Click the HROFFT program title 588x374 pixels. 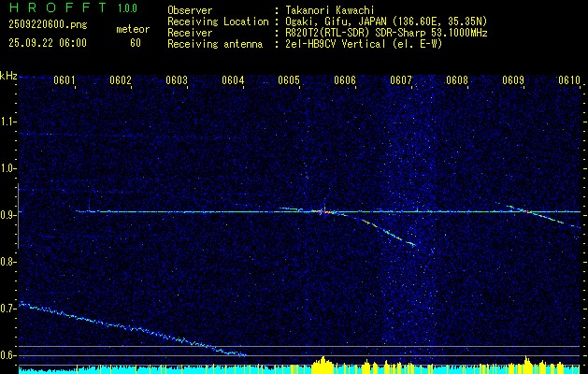[58, 7]
